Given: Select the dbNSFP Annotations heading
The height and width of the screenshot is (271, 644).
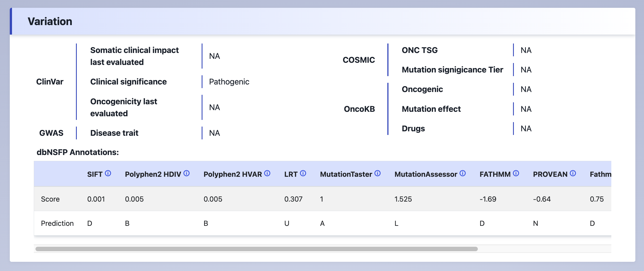Looking at the screenshot, I should click(78, 152).
